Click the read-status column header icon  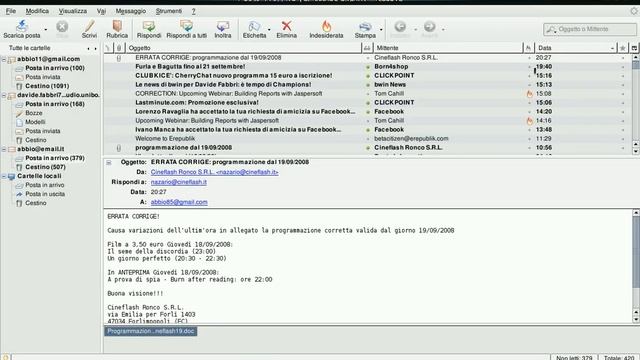pyautogui.click(x=367, y=48)
